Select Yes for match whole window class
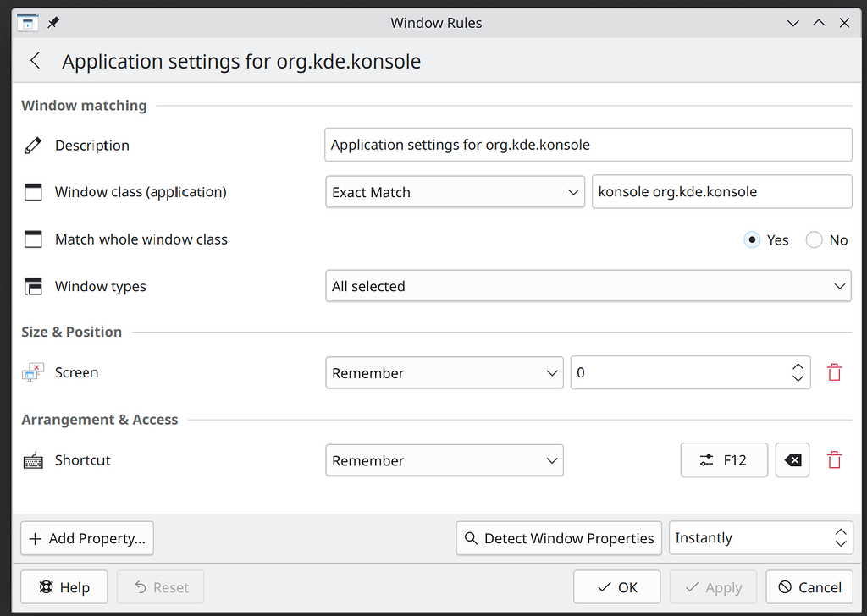This screenshot has height=616, width=867. coord(752,239)
